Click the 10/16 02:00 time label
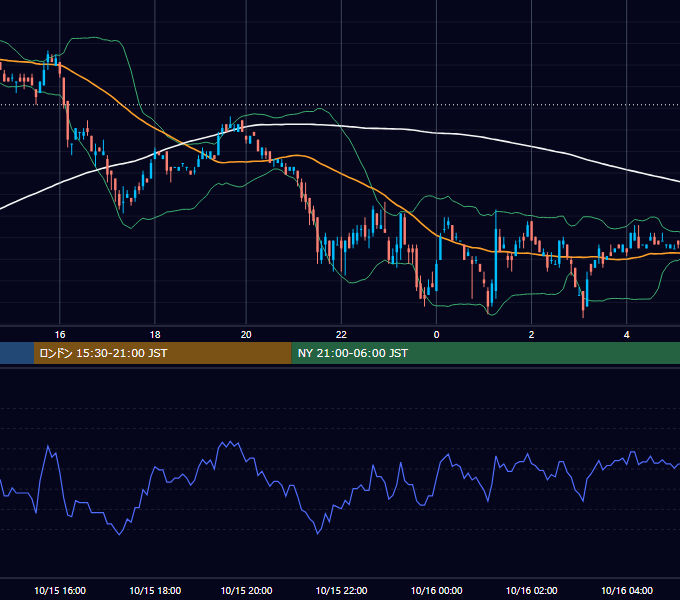Viewport: 680px width, 600px height. 531,590
